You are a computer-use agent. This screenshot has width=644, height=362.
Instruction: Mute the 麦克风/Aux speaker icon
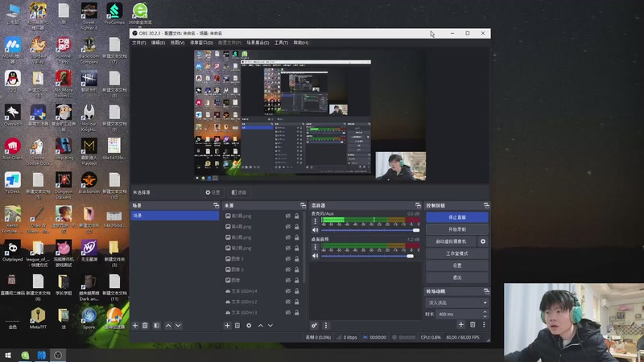(x=316, y=230)
